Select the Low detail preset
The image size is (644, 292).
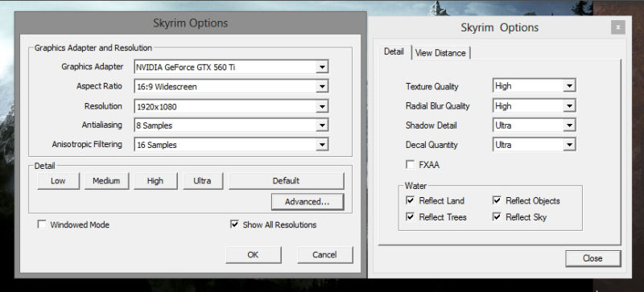coord(58,181)
